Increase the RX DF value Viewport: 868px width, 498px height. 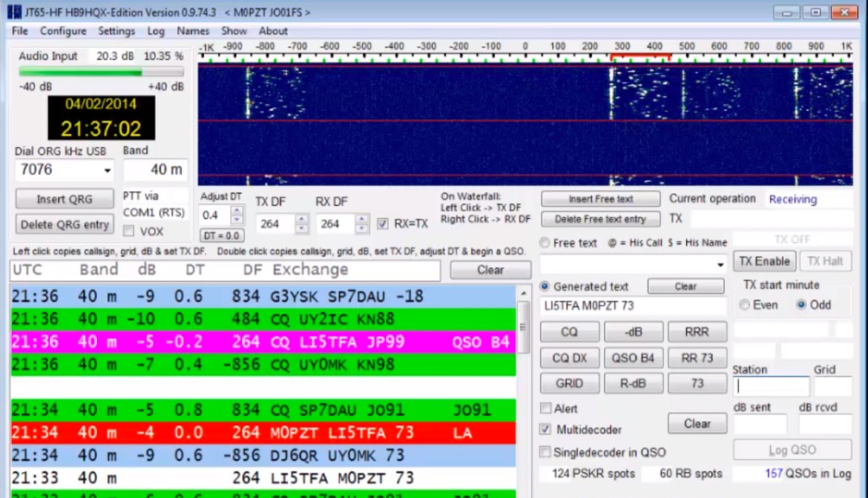point(361,219)
